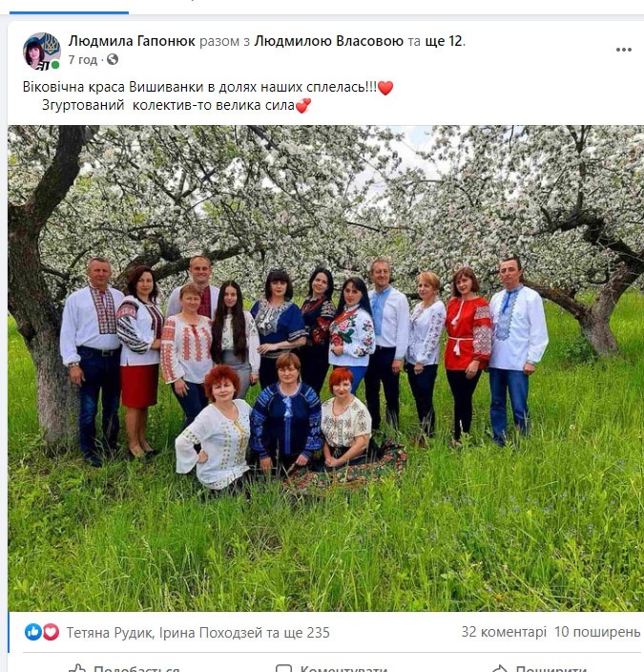Open the author name Людмила Гапонюк
The height and width of the screenshot is (672, 644).
(132, 41)
